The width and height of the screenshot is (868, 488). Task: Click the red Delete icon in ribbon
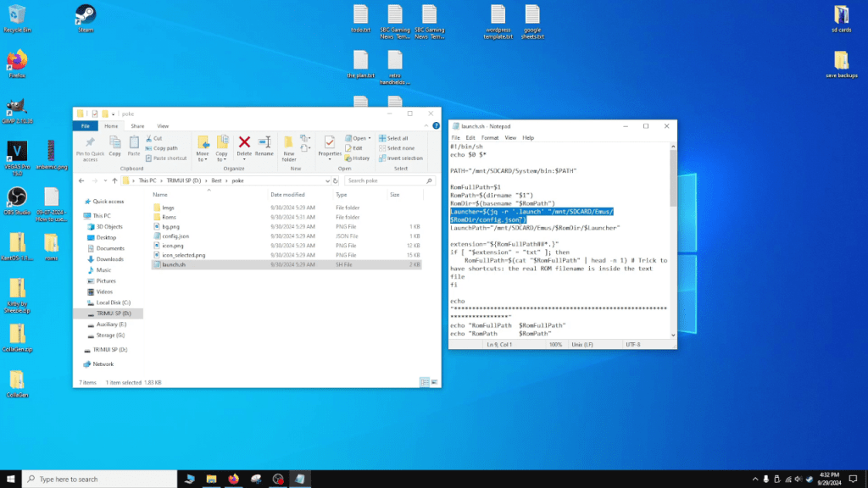pyautogui.click(x=244, y=142)
